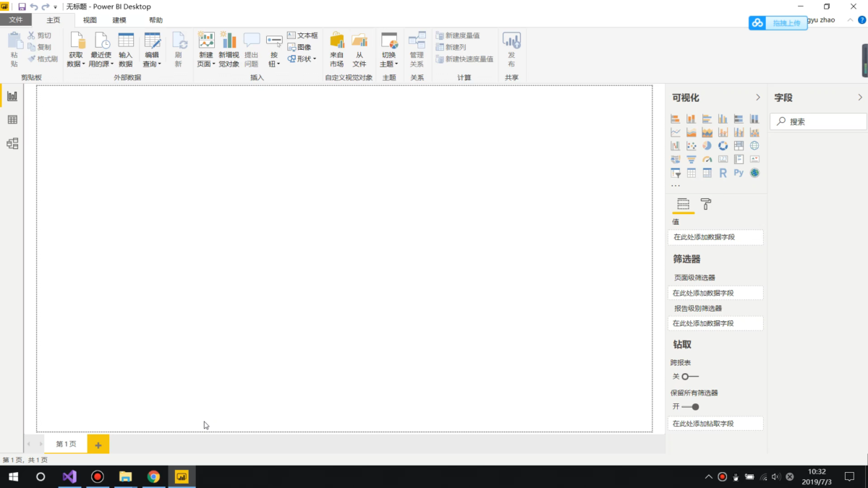The width and height of the screenshot is (868, 488).
Task: Select the ArcGIS maps visual
Action: click(x=754, y=173)
